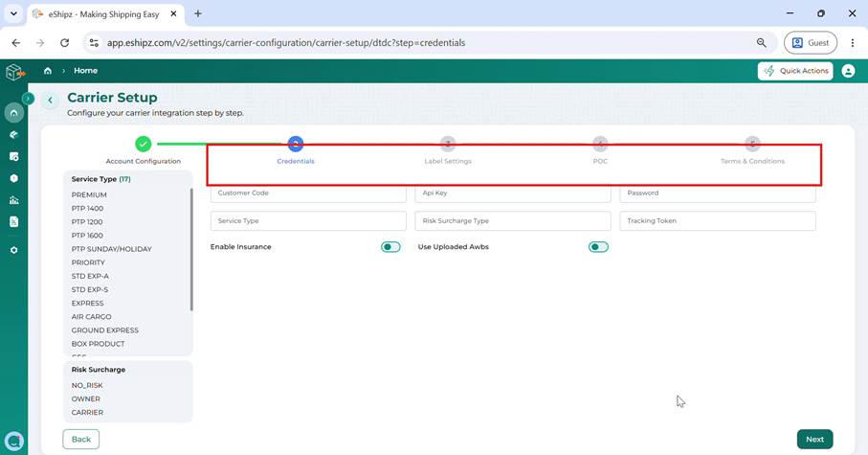Open a new browser tab
The image size is (868, 455).
pyautogui.click(x=198, y=13)
